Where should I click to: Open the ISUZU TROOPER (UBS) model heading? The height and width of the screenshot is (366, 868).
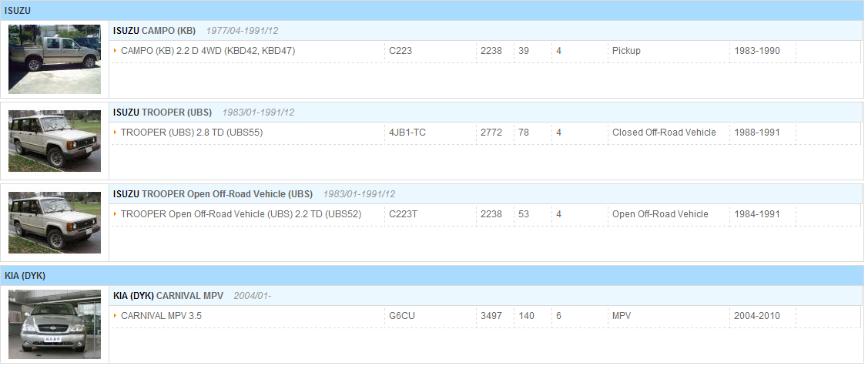tap(163, 112)
